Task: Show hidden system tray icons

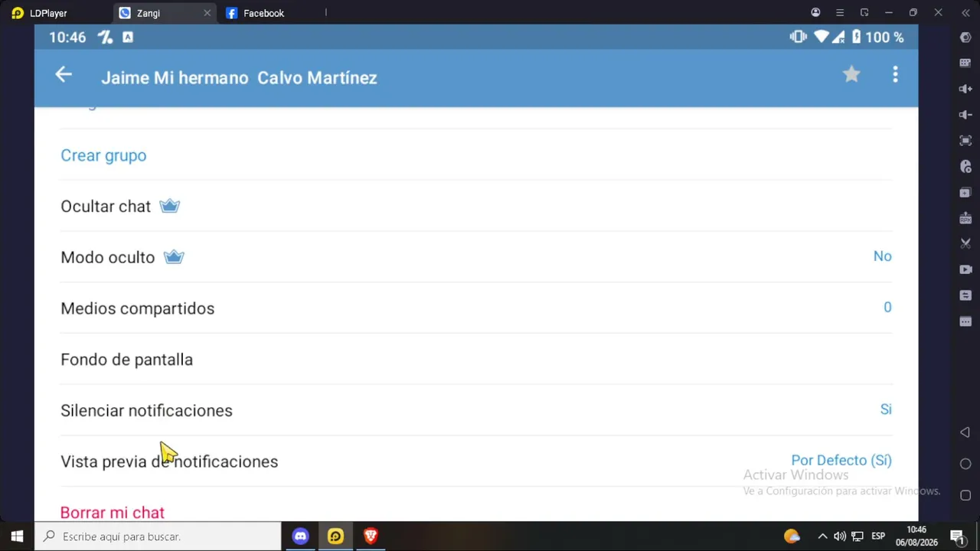Action: pos(822,536)
